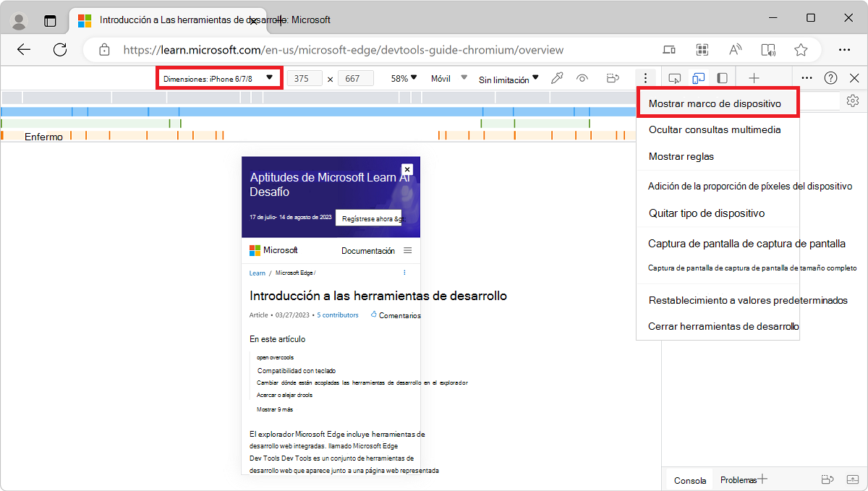Select Mostrar reglas menu item
Viewport: 868px width, 491px height.
tap(718, 156)
